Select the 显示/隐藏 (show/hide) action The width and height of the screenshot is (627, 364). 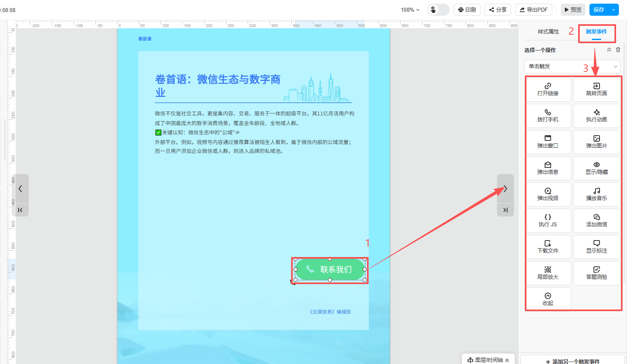tap(596, 168)
